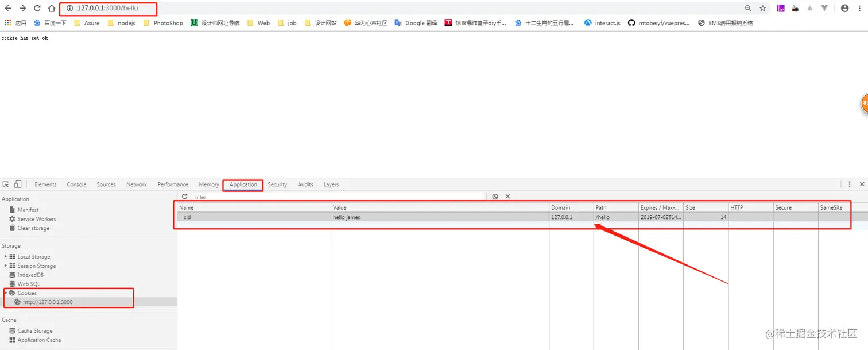This screenshot has width=868, height=350.
Task: Delete selected cookie with the X icon
Action: pyautogui.click(x=507, y=197)
